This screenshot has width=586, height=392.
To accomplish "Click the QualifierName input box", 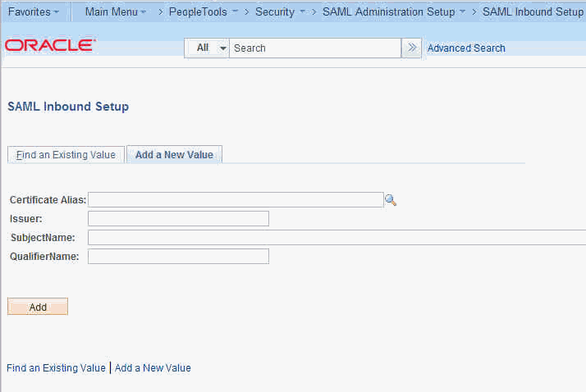I will pyautogui.click(x=178, y=257).
